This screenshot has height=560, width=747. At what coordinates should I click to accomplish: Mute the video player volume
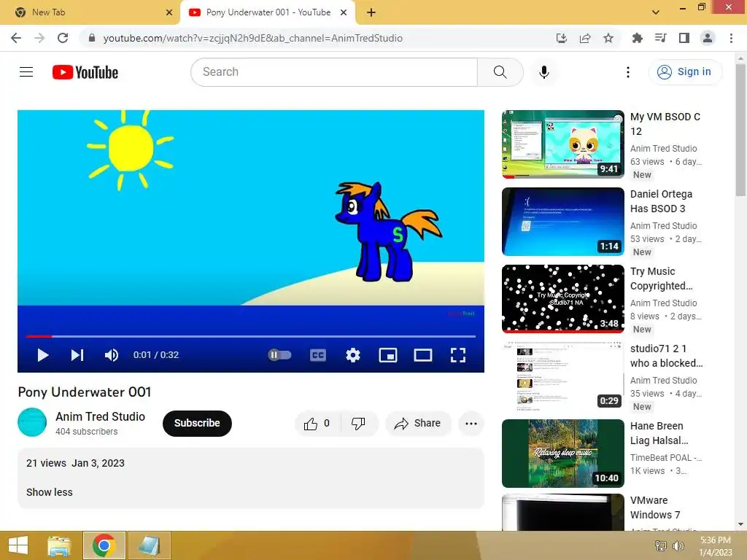[x=112, y=355]
